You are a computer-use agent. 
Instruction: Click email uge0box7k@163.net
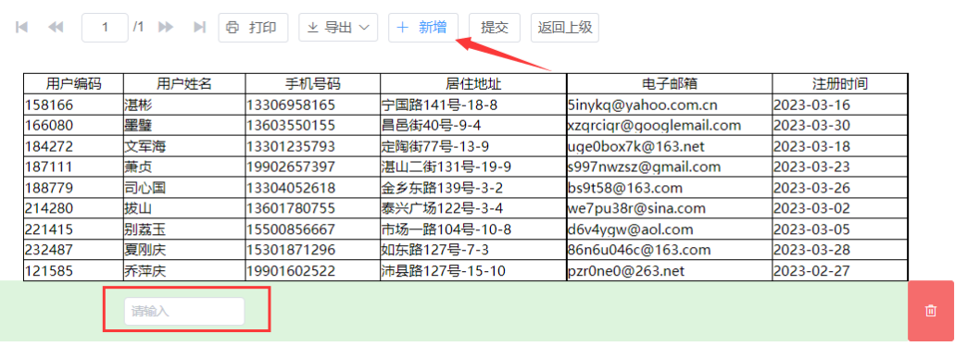(x=670, y=146)
